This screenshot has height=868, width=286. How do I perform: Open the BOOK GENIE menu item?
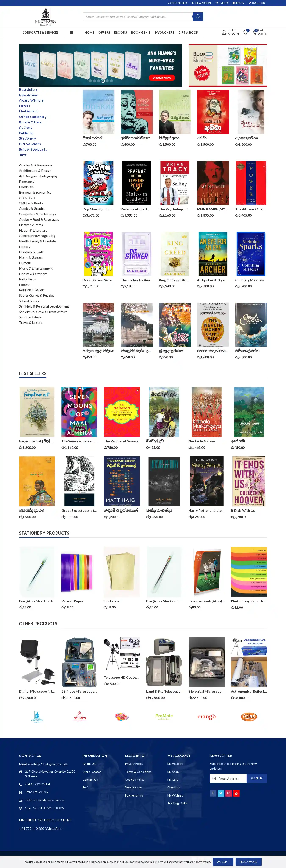[x=141, y=33]
